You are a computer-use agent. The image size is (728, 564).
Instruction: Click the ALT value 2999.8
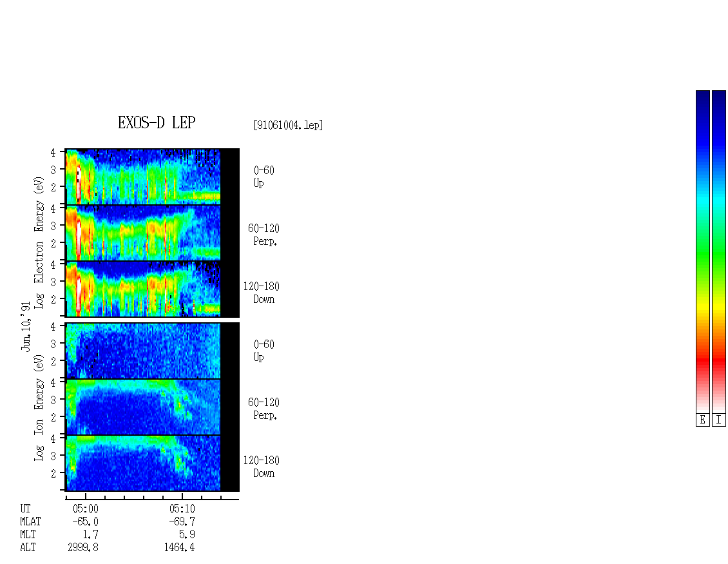point(83,547)
